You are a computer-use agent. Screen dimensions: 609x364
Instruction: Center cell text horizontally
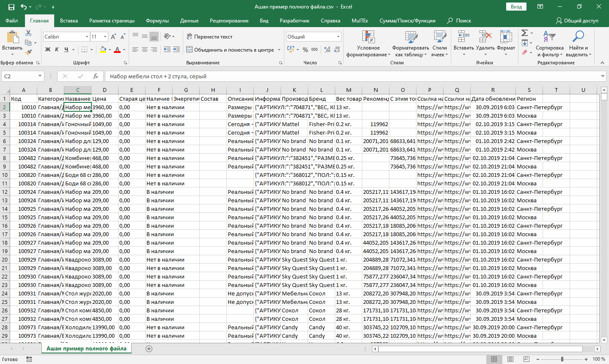(x=145, y=50)
